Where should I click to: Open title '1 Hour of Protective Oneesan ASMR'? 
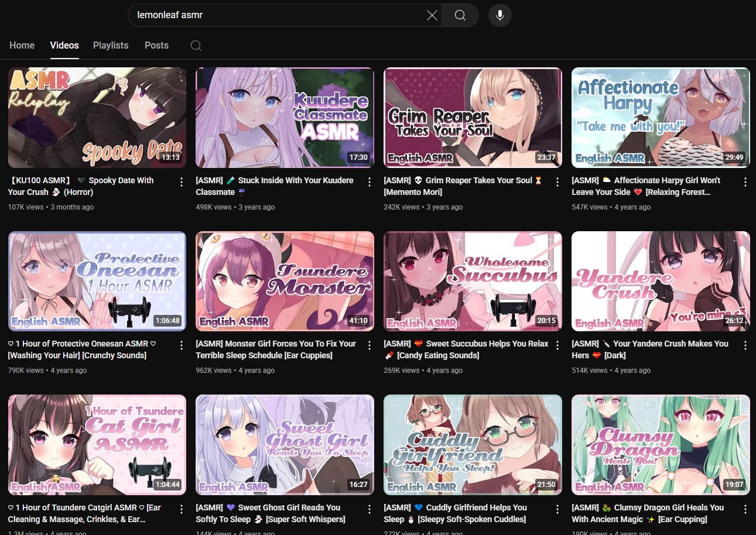82,349
